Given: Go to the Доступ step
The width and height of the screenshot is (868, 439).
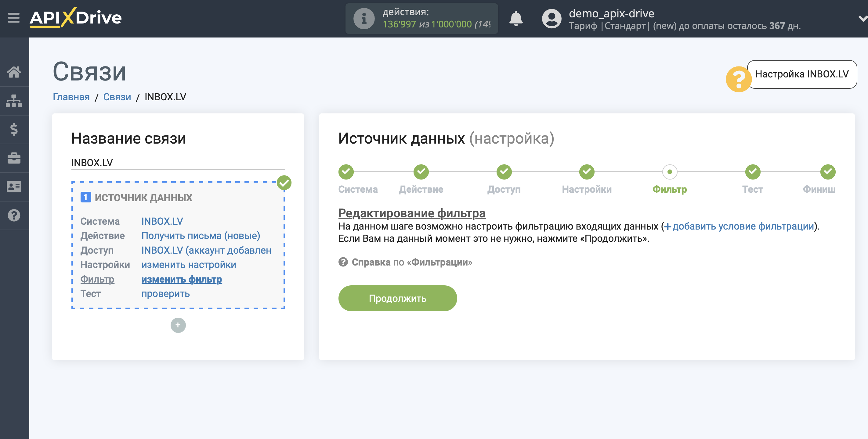Looking at the screenshot, I should coord(504,189).
